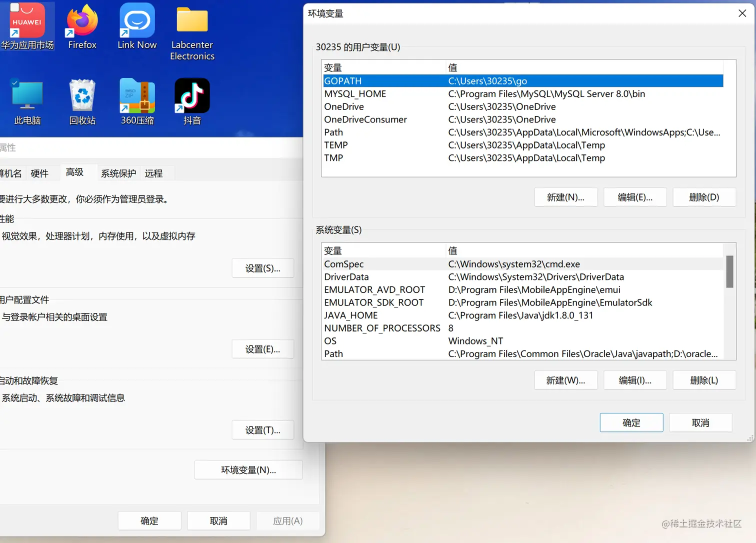Viewport: 756px width, 543px height.
Task: Select the OneDrive user variable row
Action: click(x=523, y=106)
